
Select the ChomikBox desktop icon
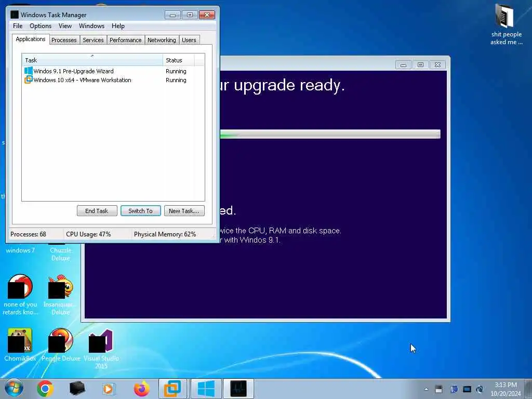click(x=20, y=345)
